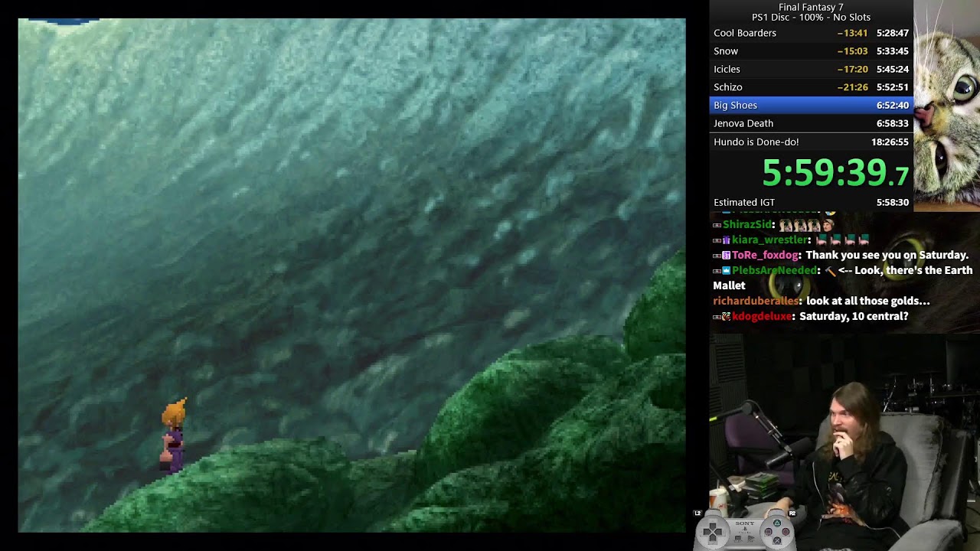Screen dimensions: 980x551
Task: Select the Icicles split row
Action: (x=811, y=69)
